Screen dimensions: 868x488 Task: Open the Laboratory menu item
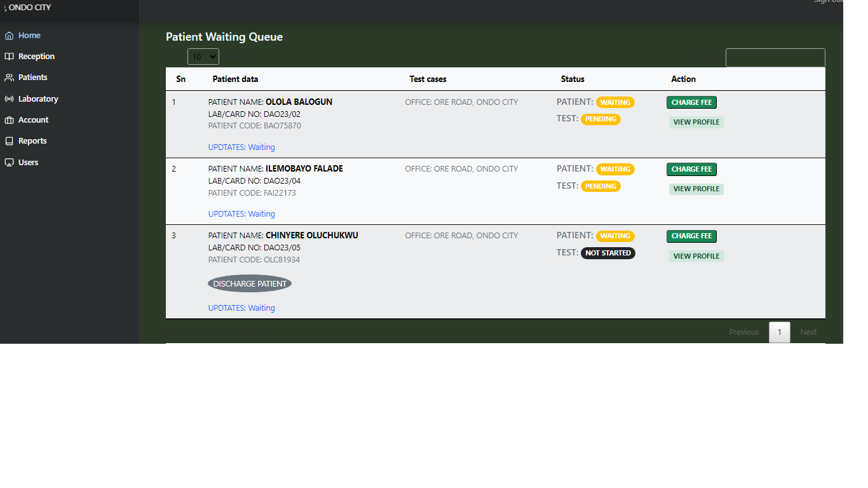coord(38,99)
